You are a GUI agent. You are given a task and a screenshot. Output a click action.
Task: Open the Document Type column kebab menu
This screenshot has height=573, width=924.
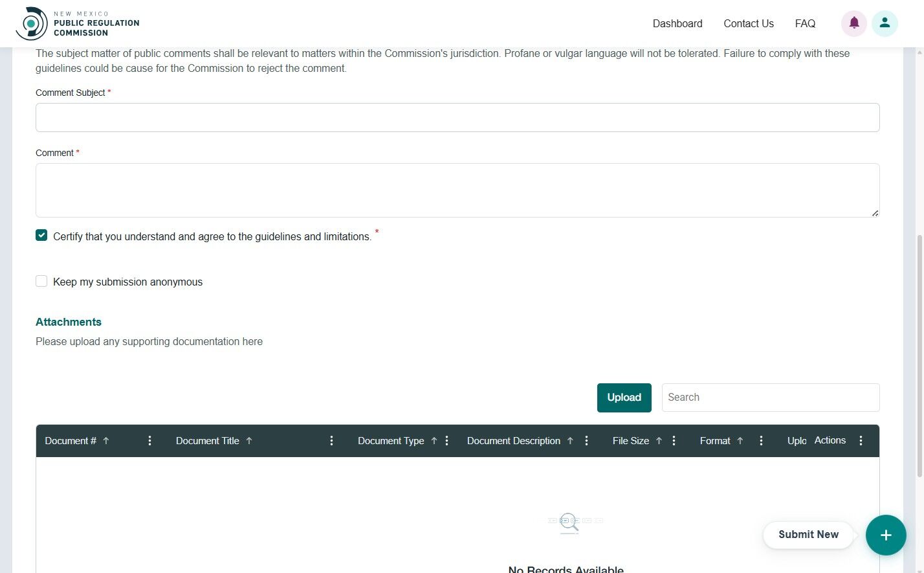tap(447, 440)
